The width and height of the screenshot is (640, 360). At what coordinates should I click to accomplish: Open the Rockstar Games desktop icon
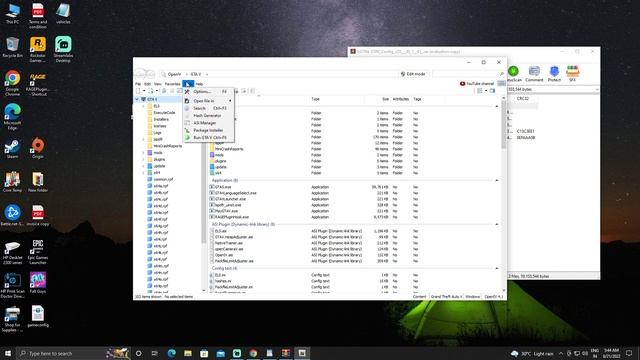point(38,49)
